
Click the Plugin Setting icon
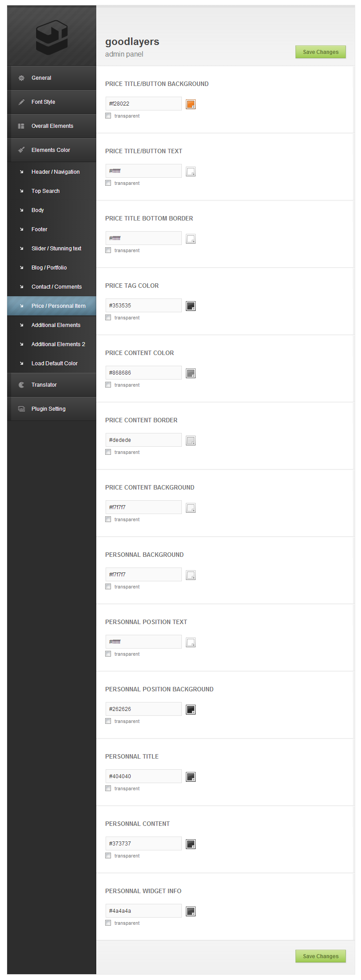tap(21, 409)
